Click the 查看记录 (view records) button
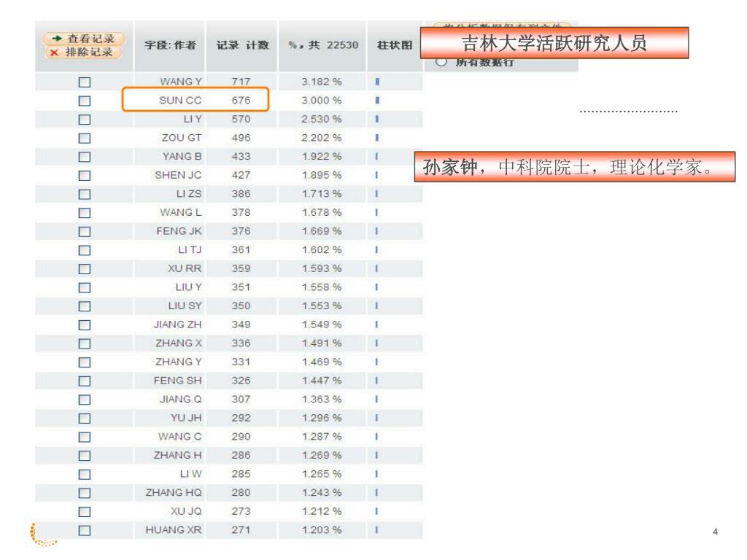Screen dimensions: 747x560 click(x=84, y=39)
